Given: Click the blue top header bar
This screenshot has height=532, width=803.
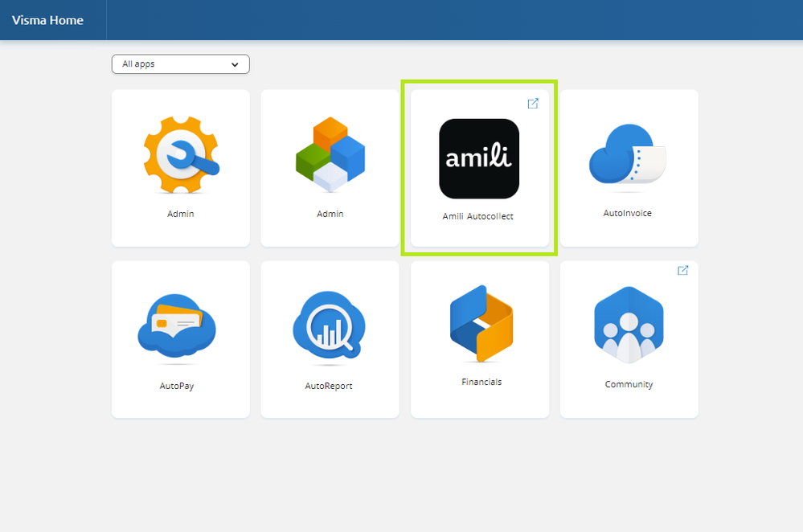Looking at the screenshot, I should click(402, 20).
